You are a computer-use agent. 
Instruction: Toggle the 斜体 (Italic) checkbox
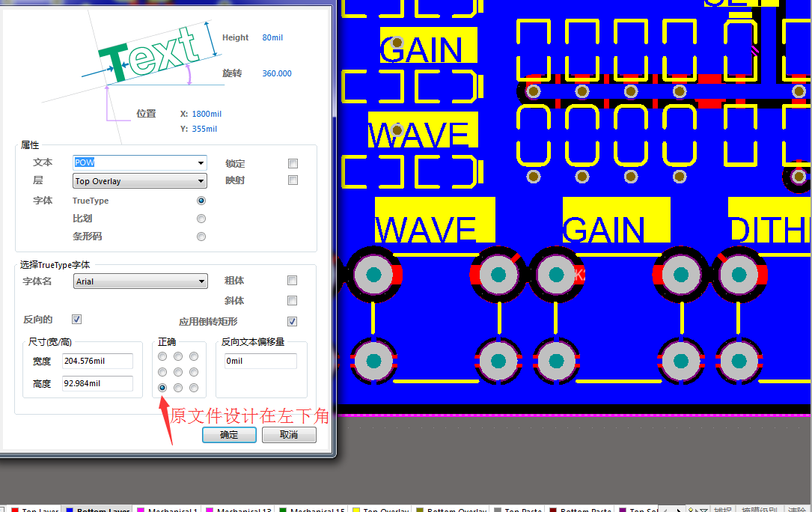click(x=293, y=300)
